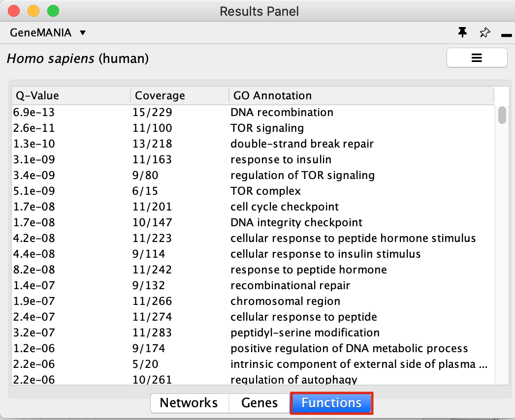Open the GeneMANIA dropdown selector
Screen dimensions: 515x420
tap(48, 33)
